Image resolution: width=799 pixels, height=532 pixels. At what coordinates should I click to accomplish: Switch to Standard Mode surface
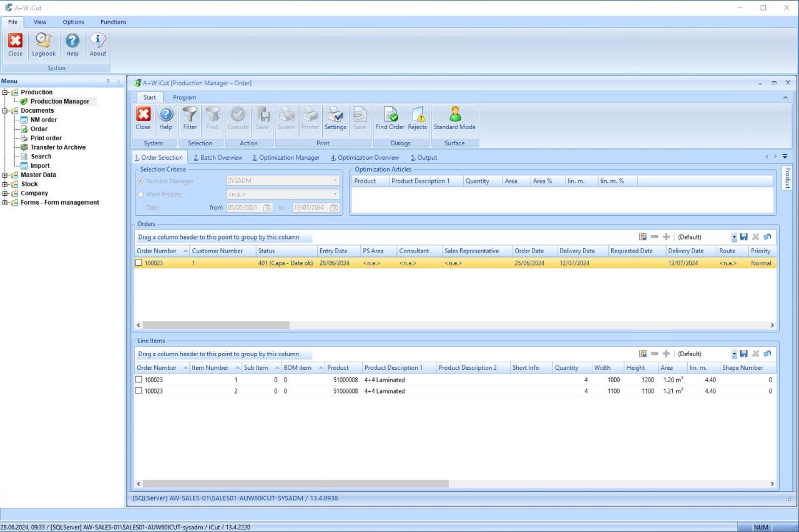click(x=454, y=118)
